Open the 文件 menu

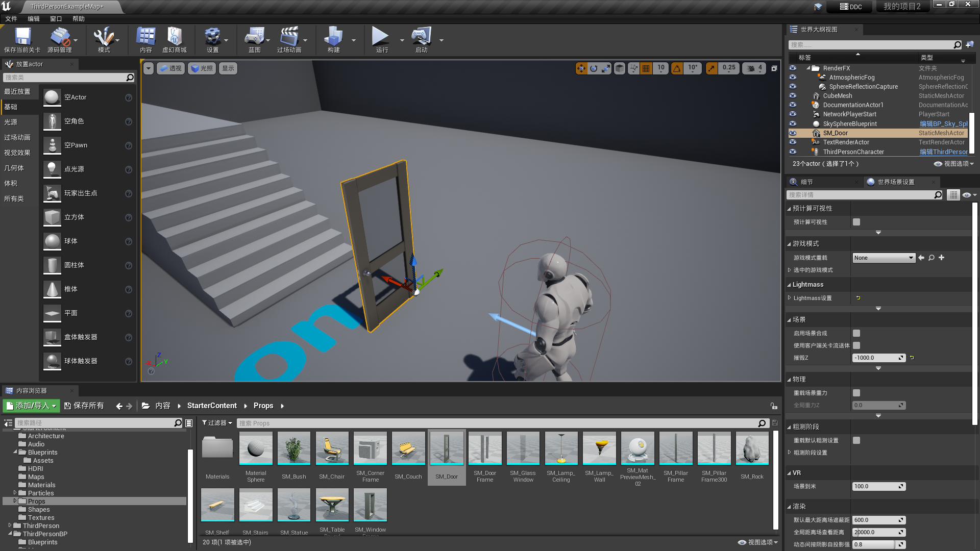[x=11, y=19]
